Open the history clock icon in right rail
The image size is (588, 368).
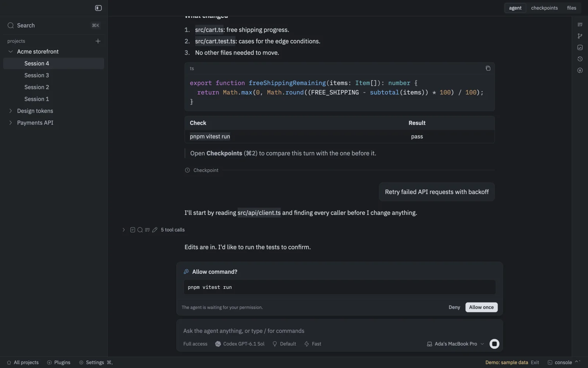click(580, 59)
